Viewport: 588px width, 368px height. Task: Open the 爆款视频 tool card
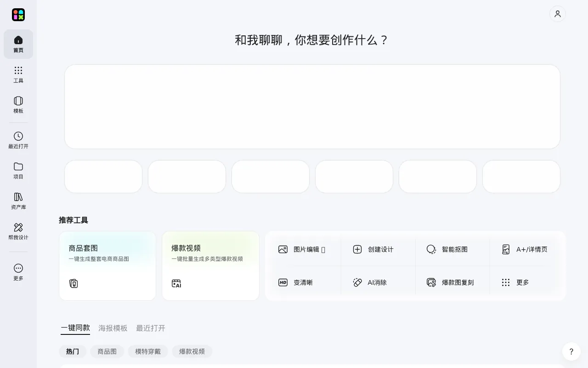coord(210,266)
